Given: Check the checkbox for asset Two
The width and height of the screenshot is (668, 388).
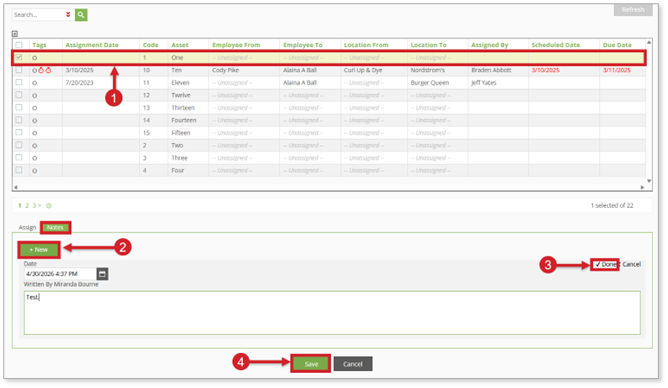Looking at the screenshot, I should (19, 145).
